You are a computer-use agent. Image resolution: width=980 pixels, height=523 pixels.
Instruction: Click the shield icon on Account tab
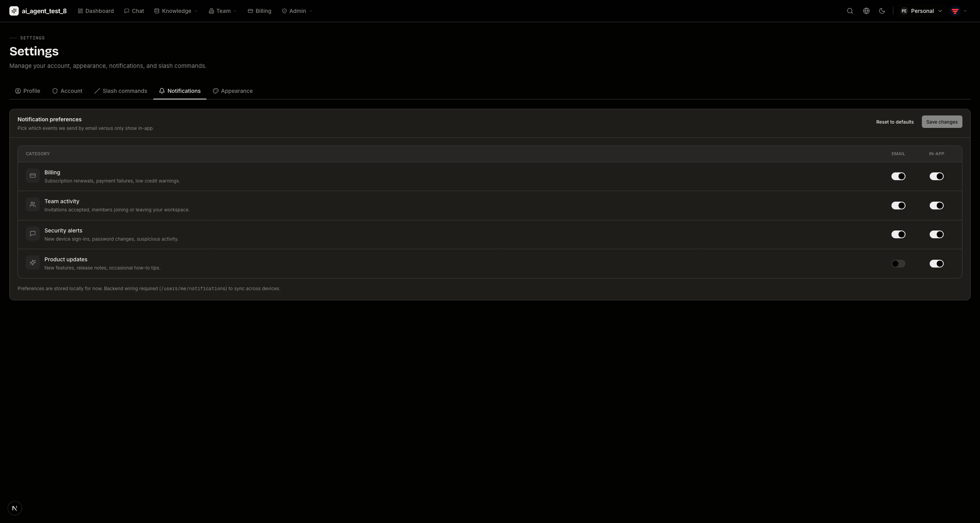[55, 91]
